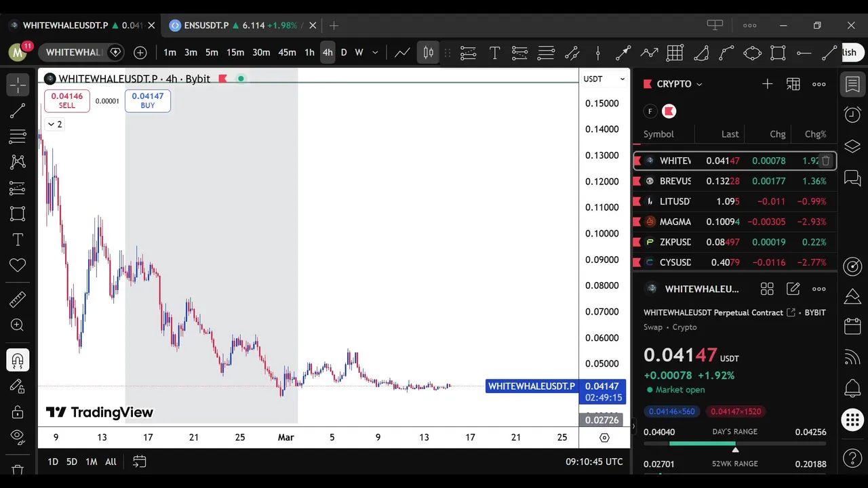Select the ZKPUSD row in watchlist
Image resolution: width=868 pixels, height=488 pixels.
click(x=734, y=242)
